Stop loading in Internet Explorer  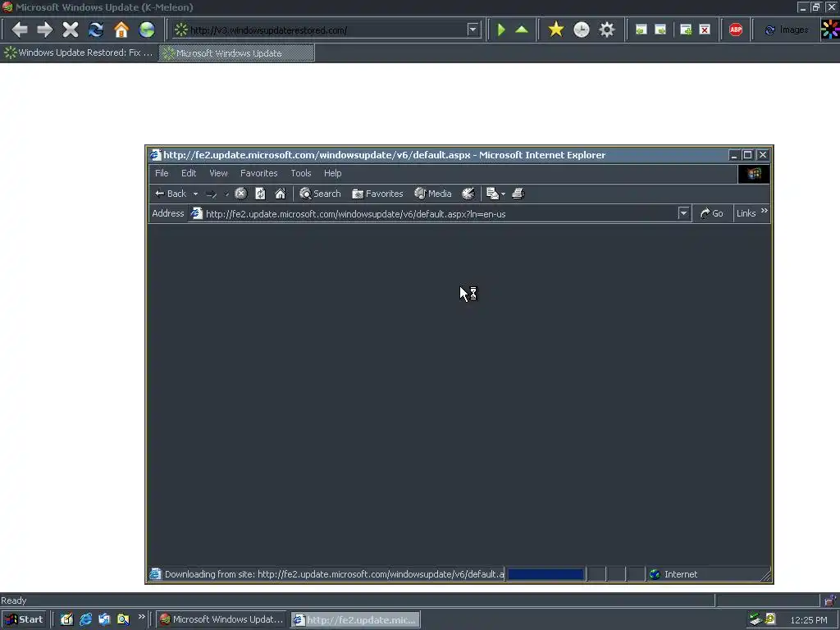[241, 194]
